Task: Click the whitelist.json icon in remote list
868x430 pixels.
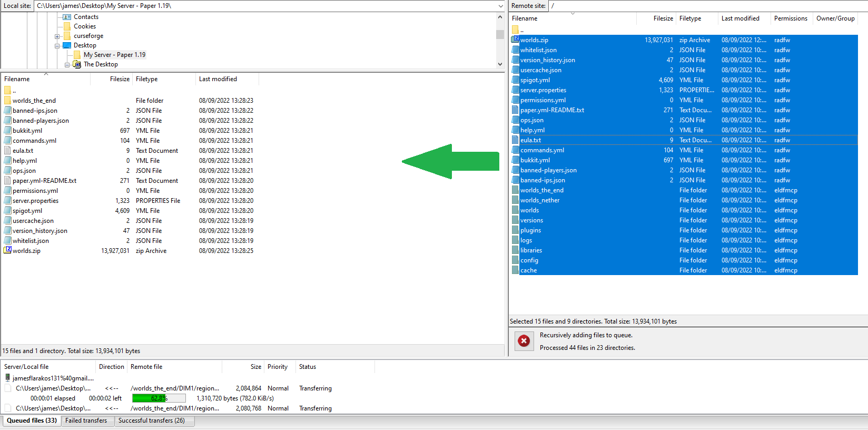Action: (516, 50)
